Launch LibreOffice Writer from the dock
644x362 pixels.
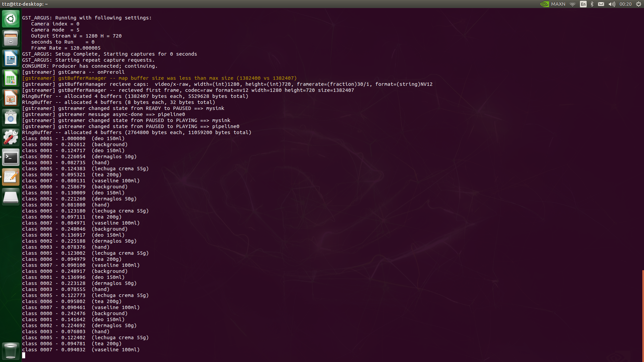point(11,58)
